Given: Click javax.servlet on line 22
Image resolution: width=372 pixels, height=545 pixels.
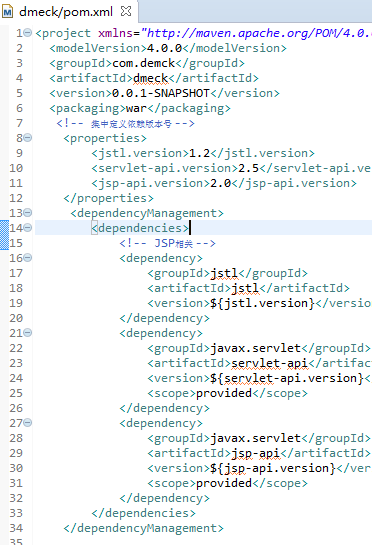Looking at the screenshot, I should (256, 348).
